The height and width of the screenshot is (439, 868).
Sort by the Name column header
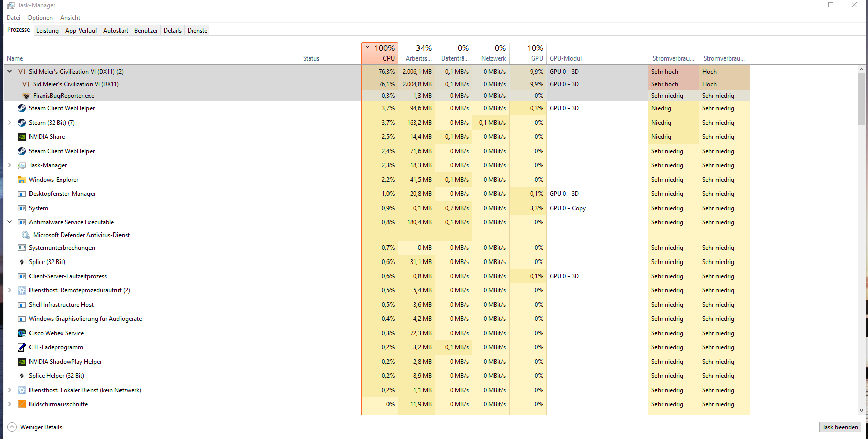(x=152, y=53)
